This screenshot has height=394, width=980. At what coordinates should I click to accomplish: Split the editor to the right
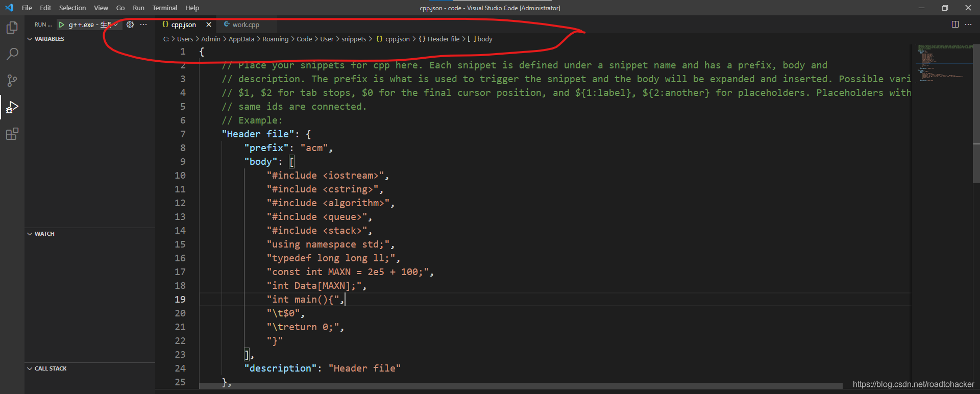click(955, 24)
